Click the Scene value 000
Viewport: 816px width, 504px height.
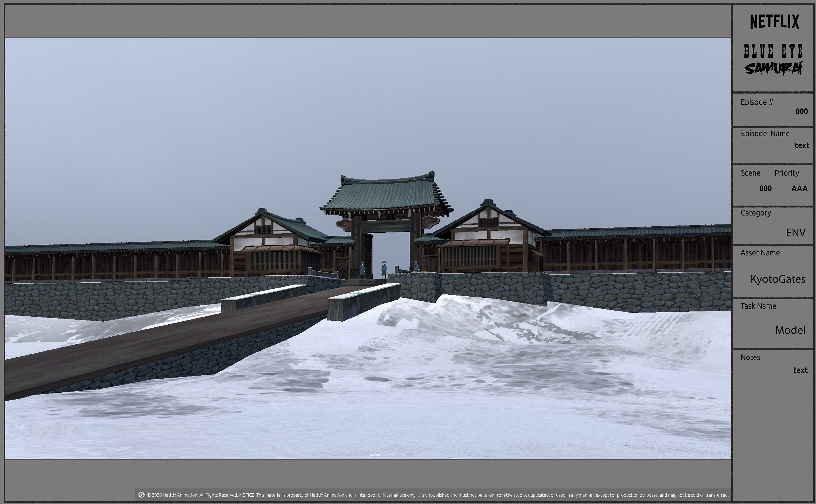click(765, 188)
